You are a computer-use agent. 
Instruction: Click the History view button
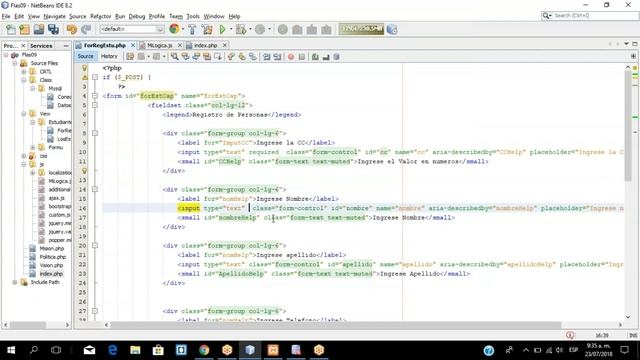tap(109, 56)
